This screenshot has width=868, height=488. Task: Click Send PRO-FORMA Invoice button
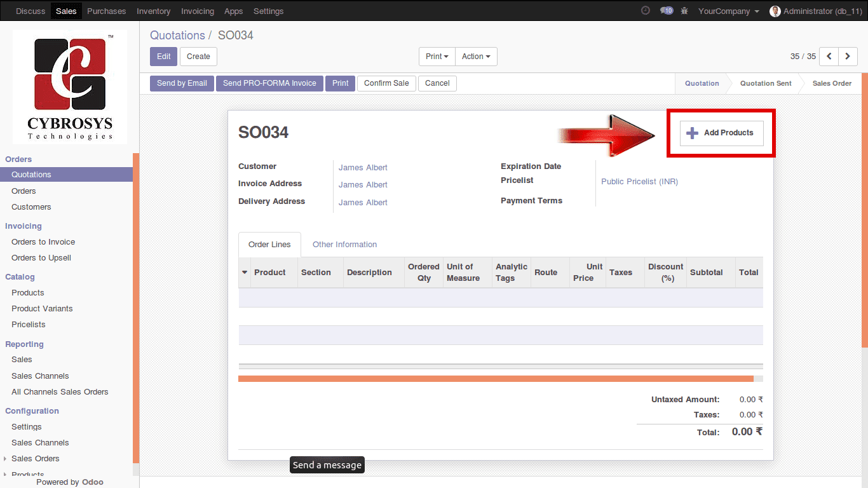click(269, 83)
